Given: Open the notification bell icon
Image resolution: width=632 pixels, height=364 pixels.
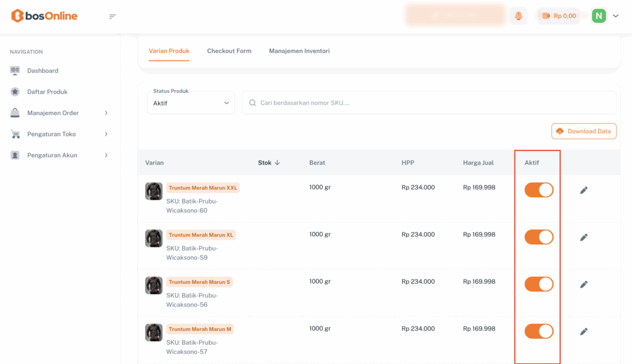Looking at the screenshot, I should [518, 16].
